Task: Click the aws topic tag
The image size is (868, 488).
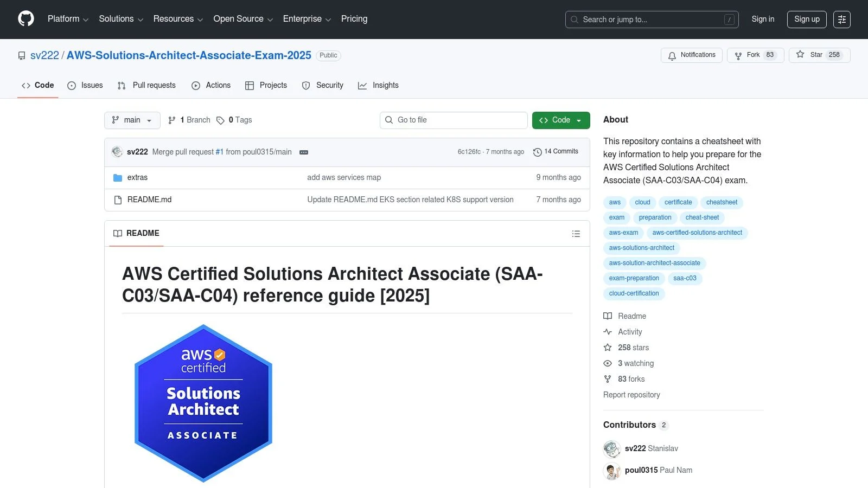Action: coord(615,203)
